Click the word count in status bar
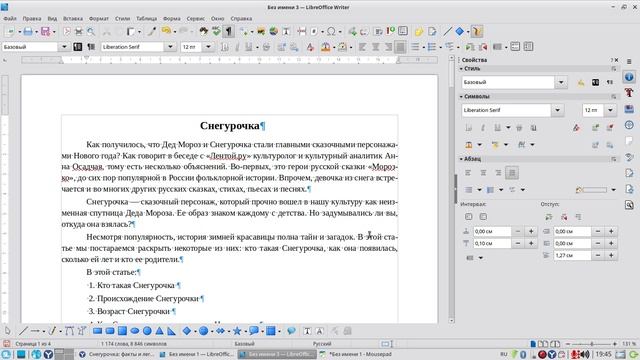The image size is (640, 360). click(134, 344)
